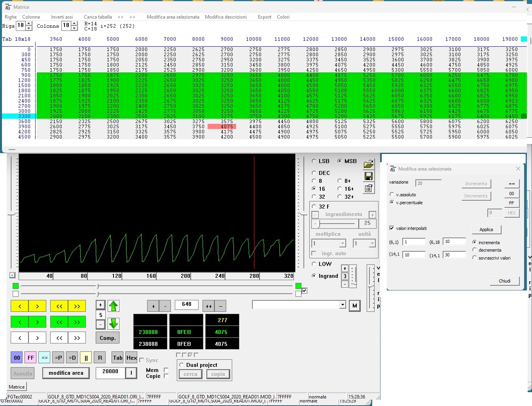Click the Applica button
Image resolution: width=532 pixels, height=406 pixels.
[486, 230]
